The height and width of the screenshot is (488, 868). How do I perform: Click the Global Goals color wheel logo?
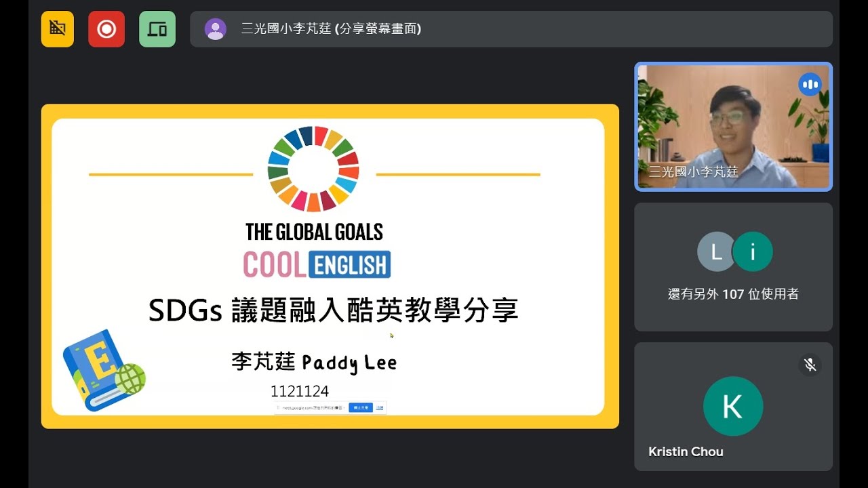point(313,169)
